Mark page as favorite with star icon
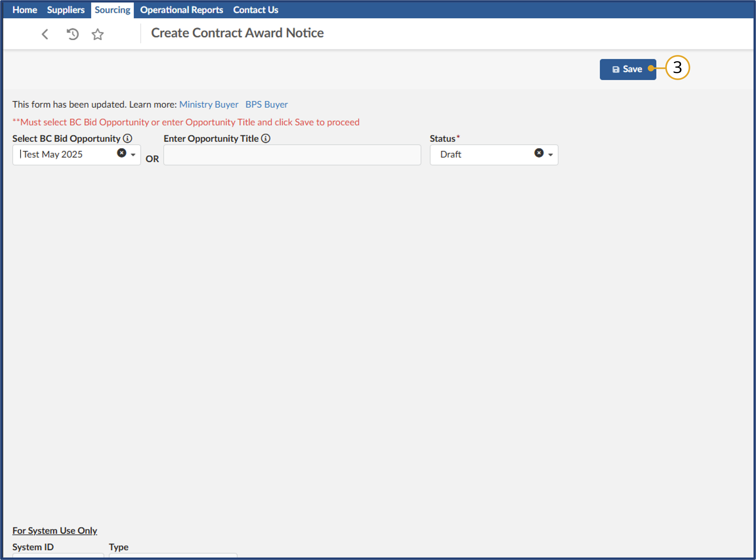 (98, 34)
